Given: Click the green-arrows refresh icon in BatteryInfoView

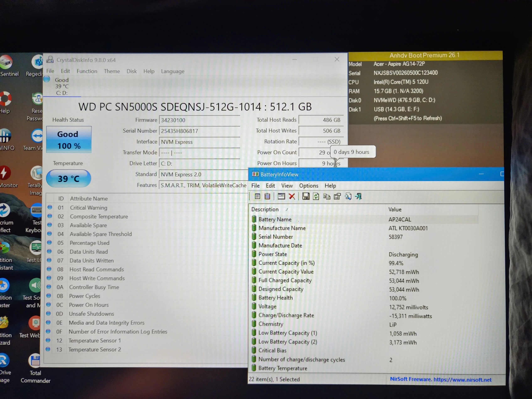Looking at the screenshot, I should click(316, 197).
